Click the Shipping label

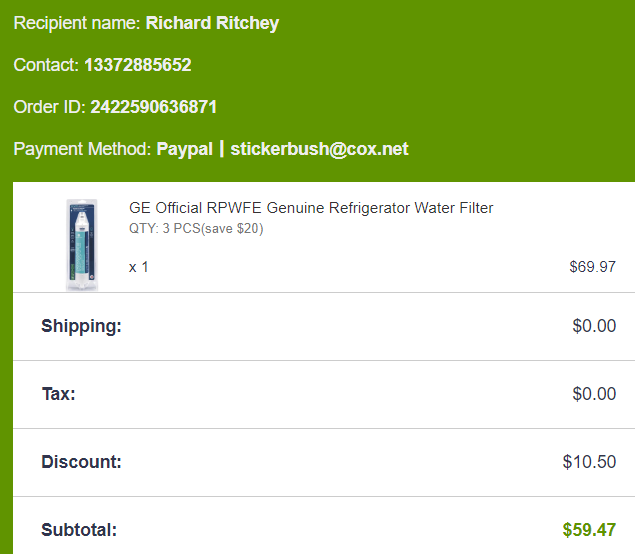[x=81, y=326]
